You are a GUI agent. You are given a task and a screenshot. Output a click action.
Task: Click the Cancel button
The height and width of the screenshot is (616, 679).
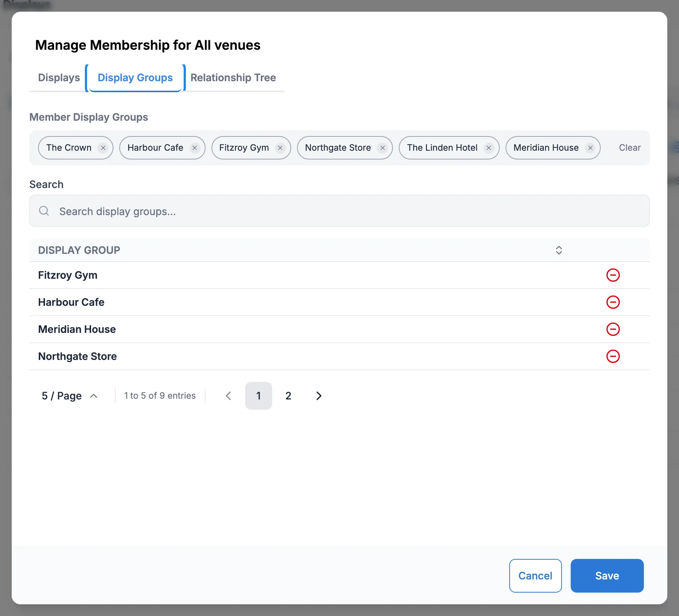click(x=535, y=576)
